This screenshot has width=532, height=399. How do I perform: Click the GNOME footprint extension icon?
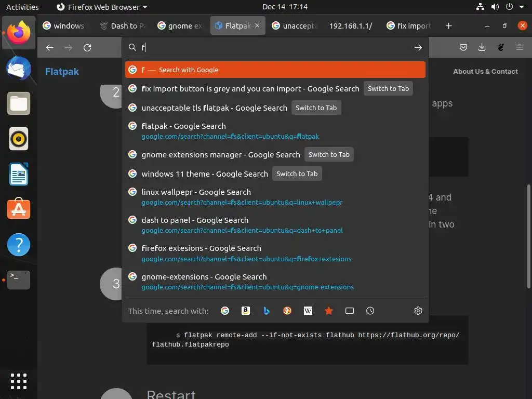[501, 47]
